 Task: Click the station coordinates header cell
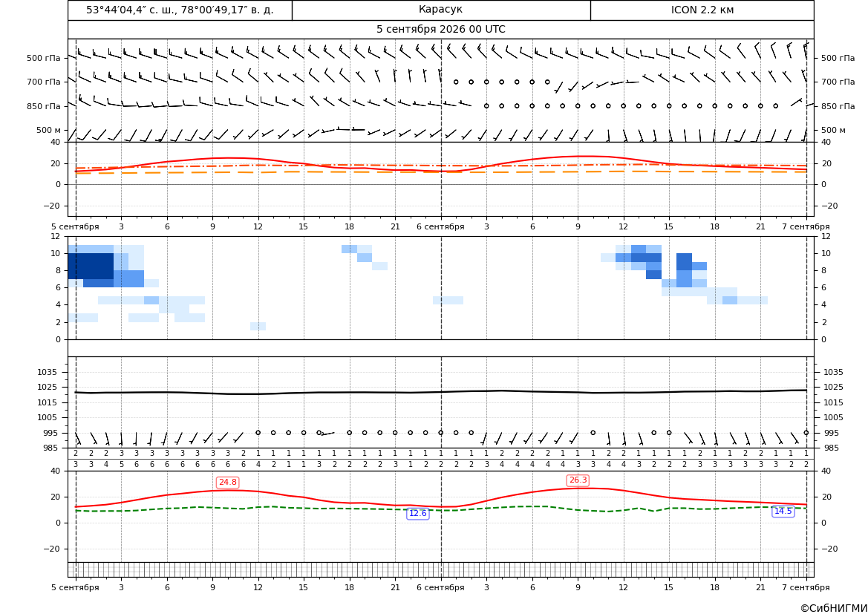click(x=180, y=10)
